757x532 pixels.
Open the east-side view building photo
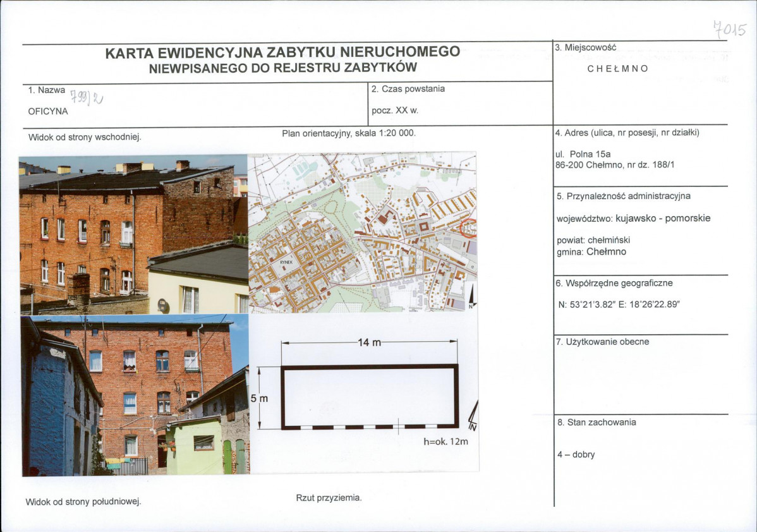point(133,234)
